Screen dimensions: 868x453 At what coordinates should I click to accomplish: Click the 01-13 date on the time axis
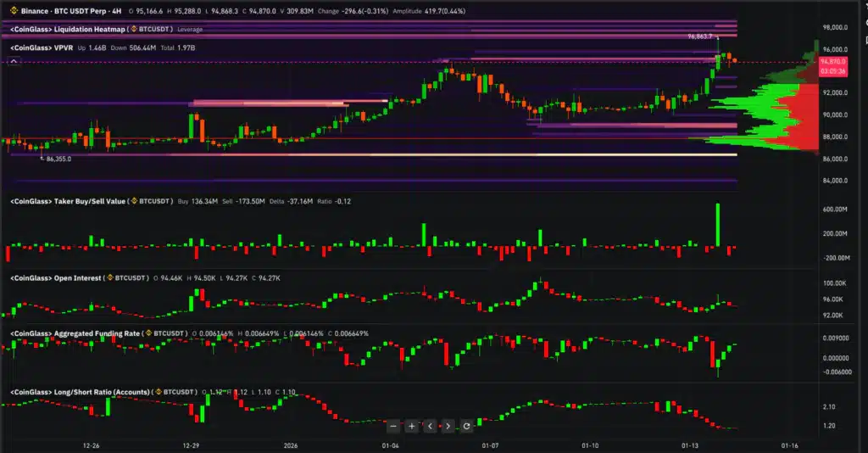689,445
